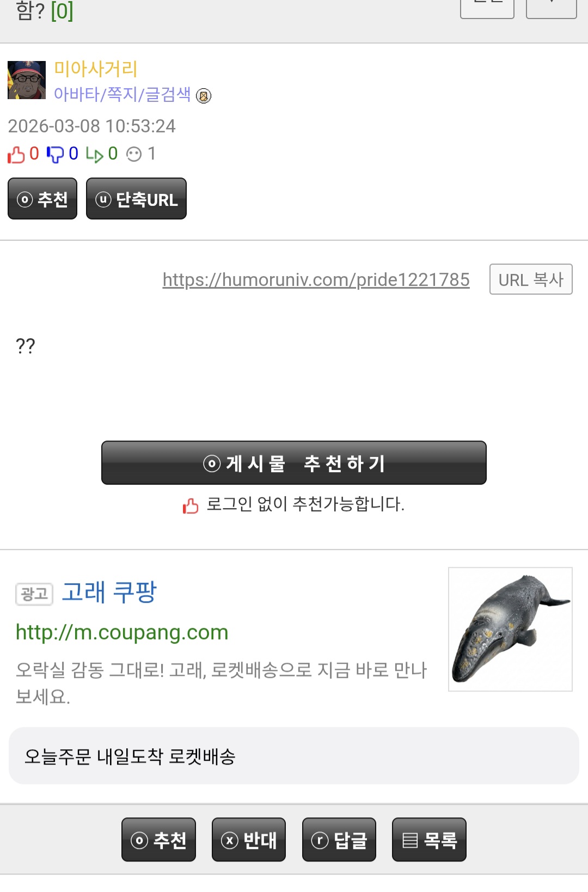Click the face view-count icon
588x892 pixels.
pyautogui.click(x=134, y=155)
